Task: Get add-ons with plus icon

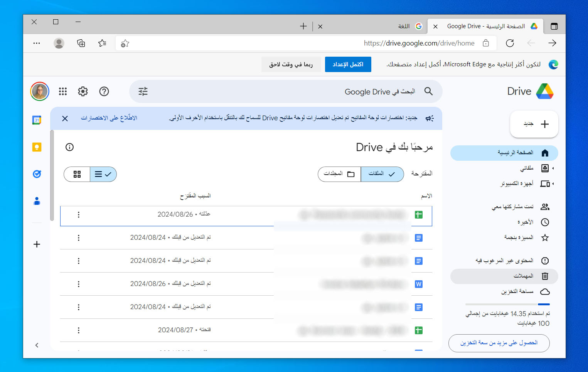Action: 37,244
